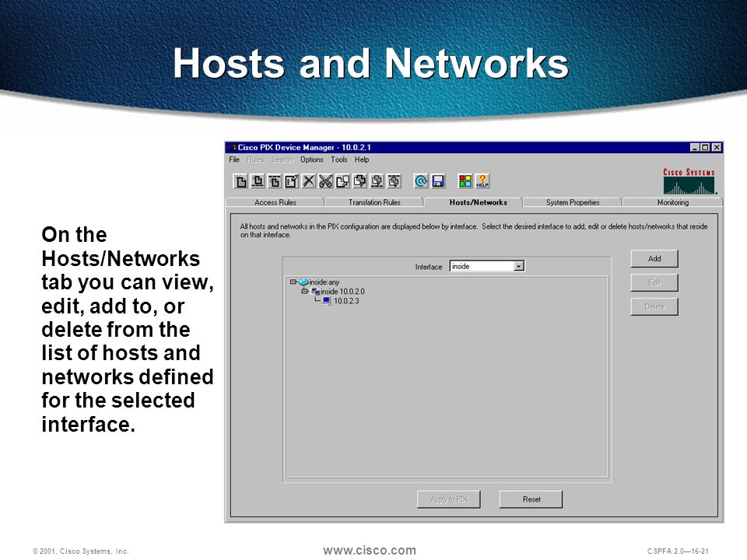Click the Delete (X) toolbar icon
Viewport: 747px width, 560px height.
tap(309, 181)
